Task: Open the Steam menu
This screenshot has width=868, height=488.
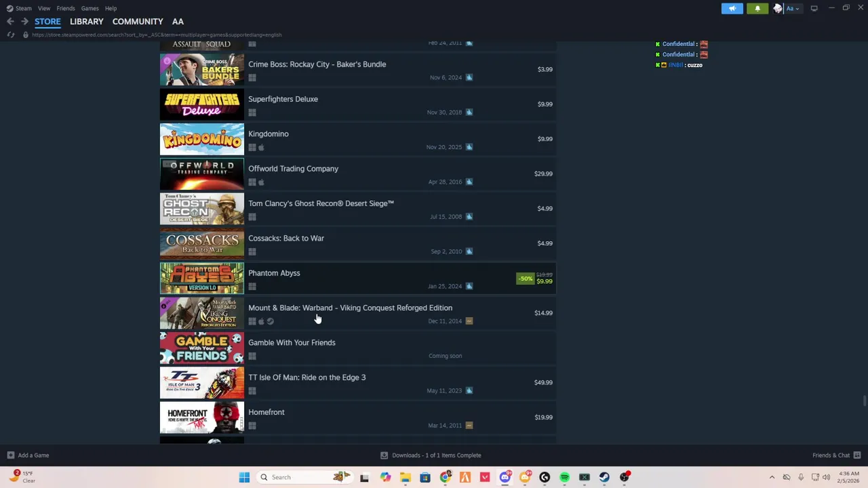Action: pyautogui.click(x=19, y=8)
